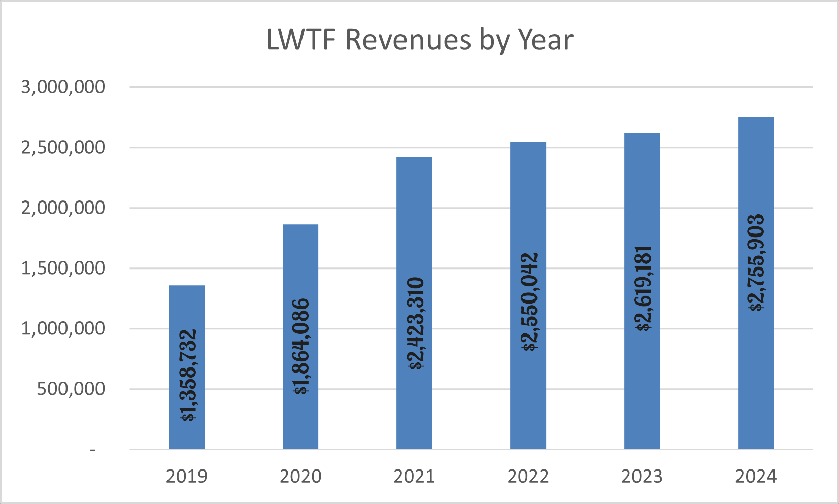The width and height of the screenshot is (839, 504).
Task: Click the dash zero mark on y-axis
Action: (92, 450)
